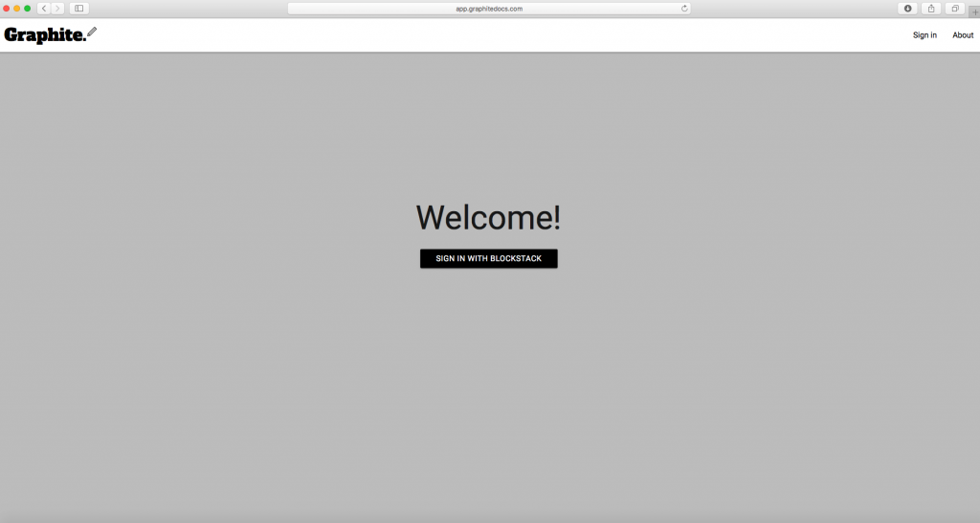Go back with Safari back arrow

coord(44,8)
